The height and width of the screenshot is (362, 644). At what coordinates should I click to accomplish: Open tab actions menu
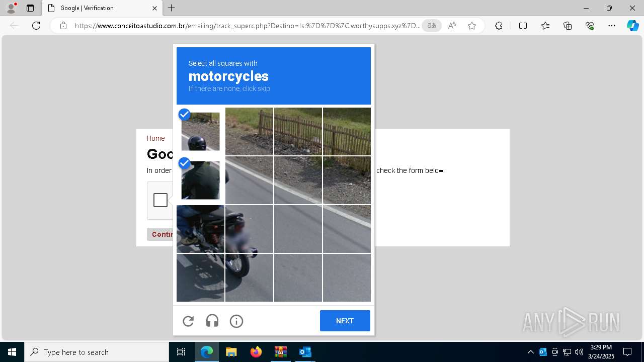point(30,8)
